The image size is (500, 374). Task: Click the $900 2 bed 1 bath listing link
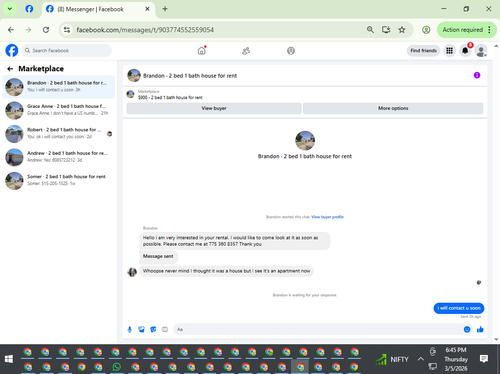tap(170, 98)
